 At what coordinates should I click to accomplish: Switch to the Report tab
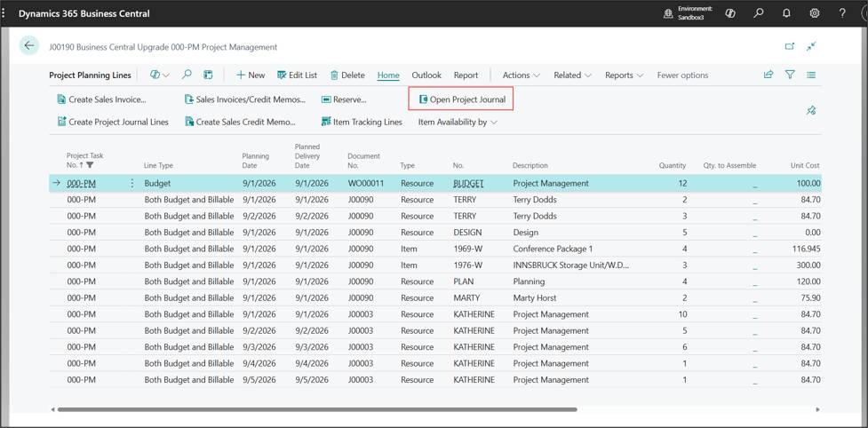(x=466, y=75)
